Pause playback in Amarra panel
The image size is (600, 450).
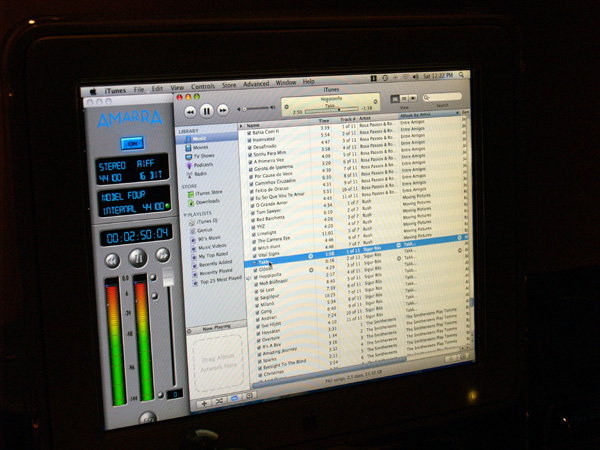(138, 257)
